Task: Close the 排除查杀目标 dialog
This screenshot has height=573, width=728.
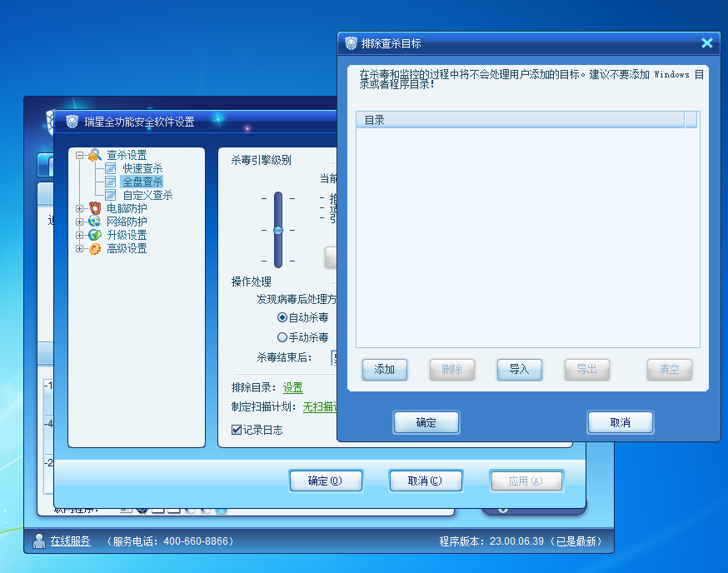Action: click(x=706, y=43)
